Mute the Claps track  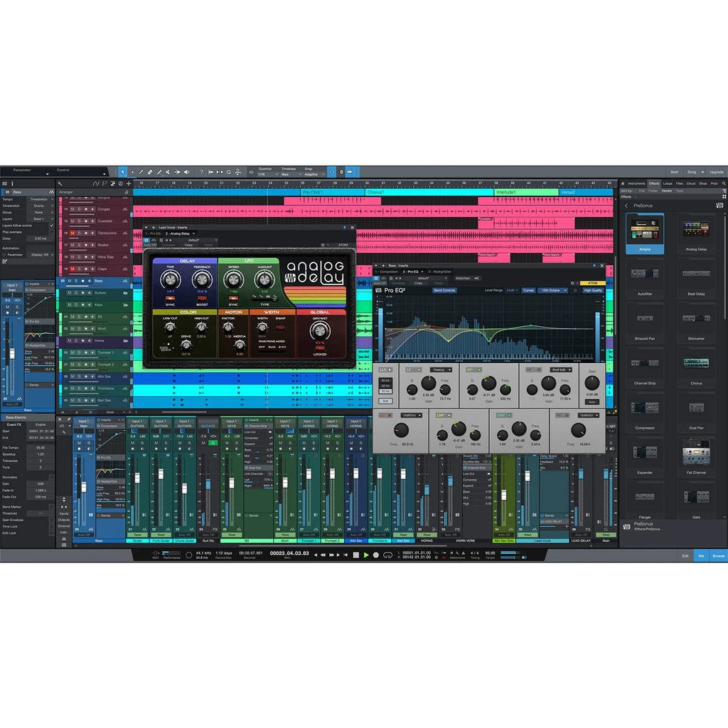(73, 269)
